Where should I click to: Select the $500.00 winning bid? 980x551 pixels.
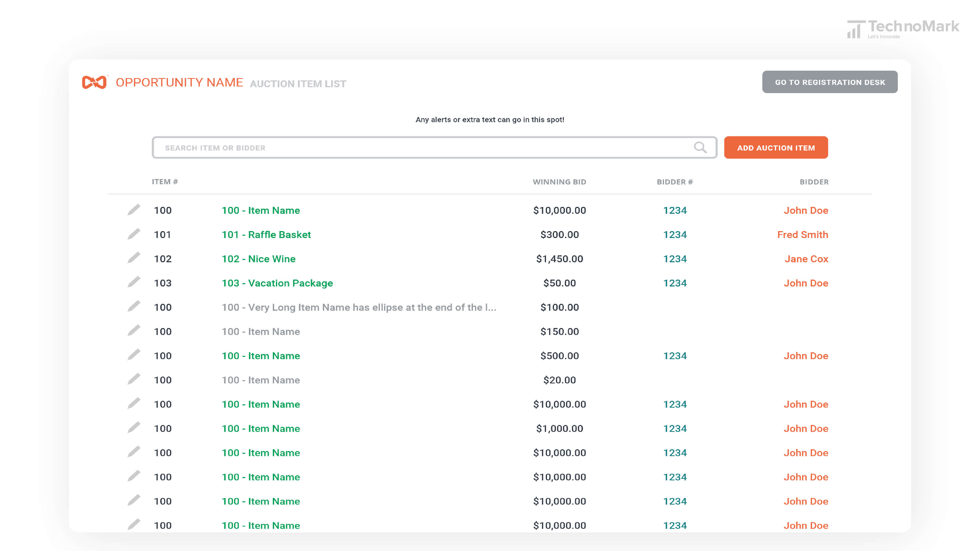pyautogui.click(x=560, y=356)
